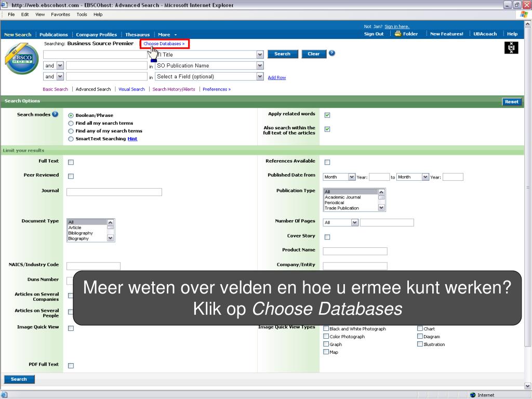The image size is (532, 399).
Task: Click the Product Name input field
Action: point(355,251)
